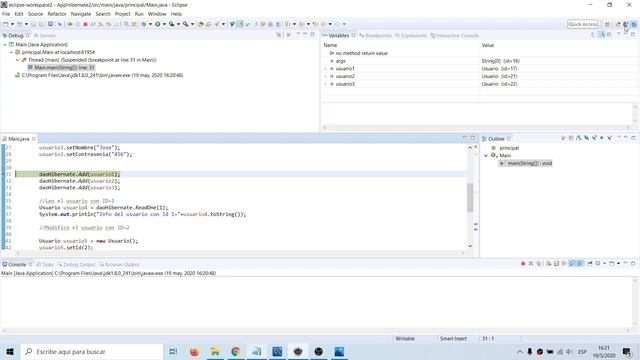640x360 pixels.
Task: Open Chrome from the taskbar
Action: pyautogui.click(x=236, y=351)
